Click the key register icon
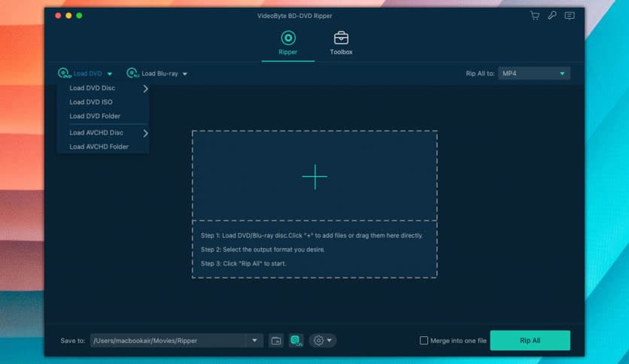Image resolution: width=629 pixels, height=364 pixels. [552, 16]
